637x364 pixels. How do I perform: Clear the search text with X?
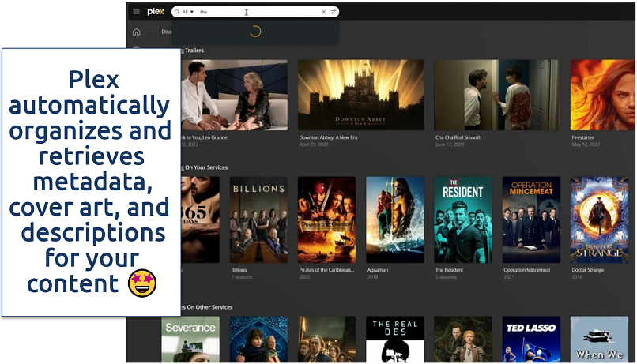[323, 12]
